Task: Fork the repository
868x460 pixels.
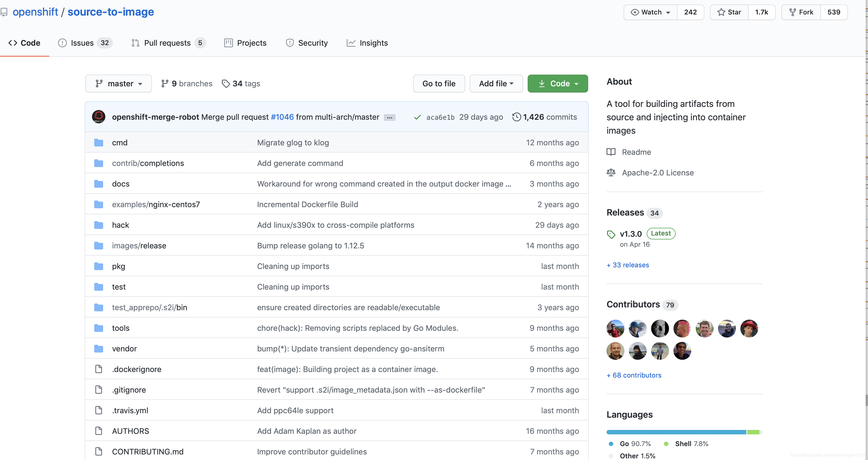Action: pos(801,12)
